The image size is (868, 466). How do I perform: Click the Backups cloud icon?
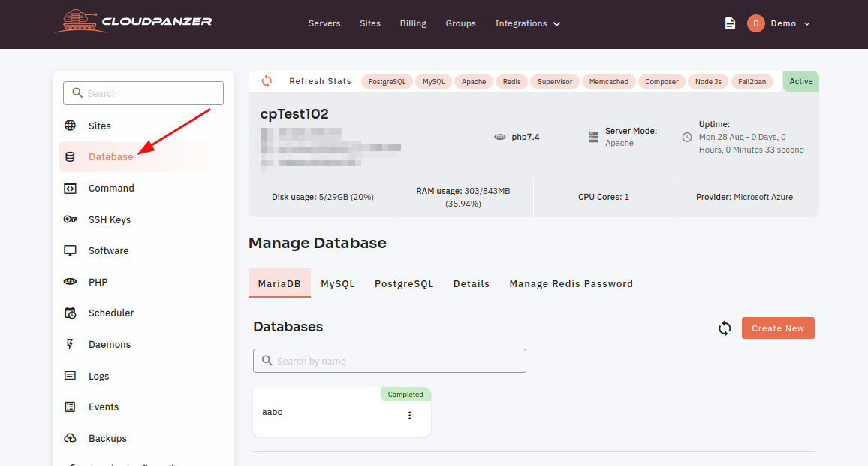coord(71,438)
